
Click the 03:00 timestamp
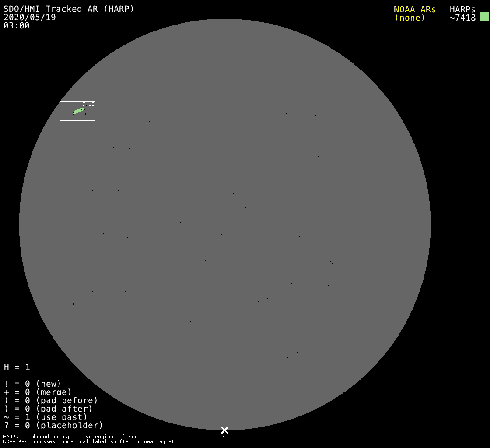pos(17,25)
